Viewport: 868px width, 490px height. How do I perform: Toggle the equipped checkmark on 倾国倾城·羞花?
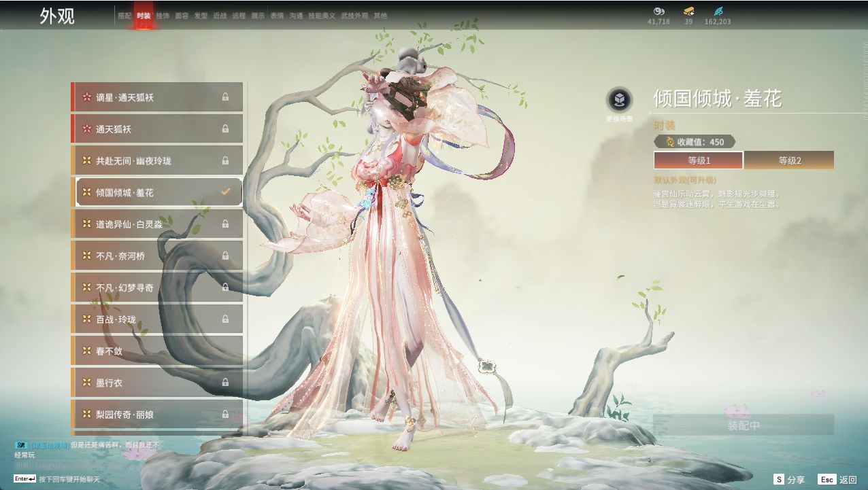pos(224,192)
